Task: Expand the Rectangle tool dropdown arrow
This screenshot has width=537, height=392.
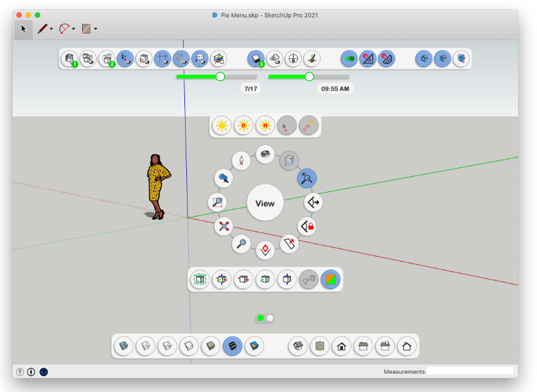Action: click(95, 29)
